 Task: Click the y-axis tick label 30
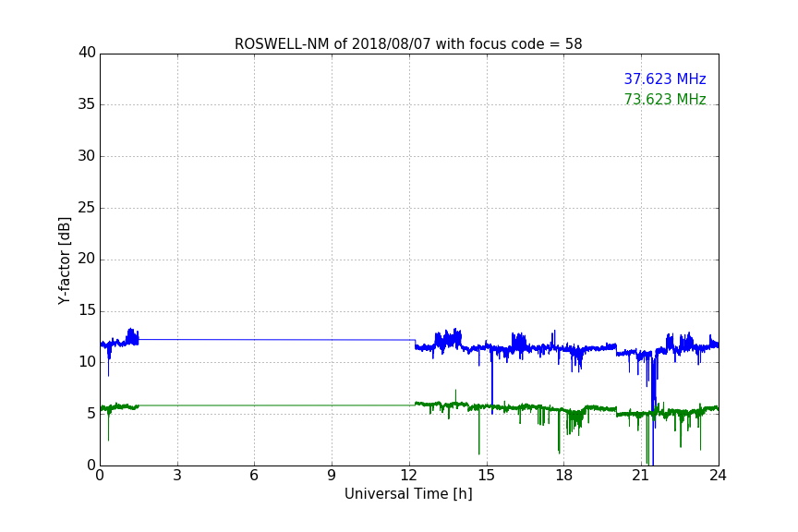(87, 156)
